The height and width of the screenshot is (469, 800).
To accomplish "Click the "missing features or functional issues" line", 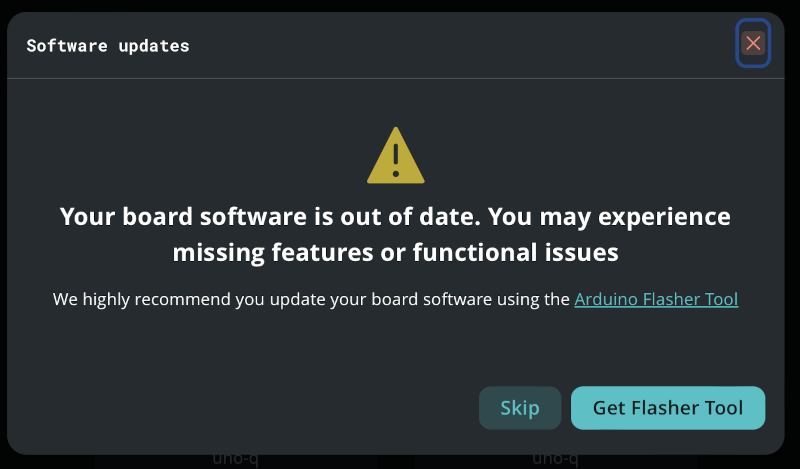I will [395, 253].
